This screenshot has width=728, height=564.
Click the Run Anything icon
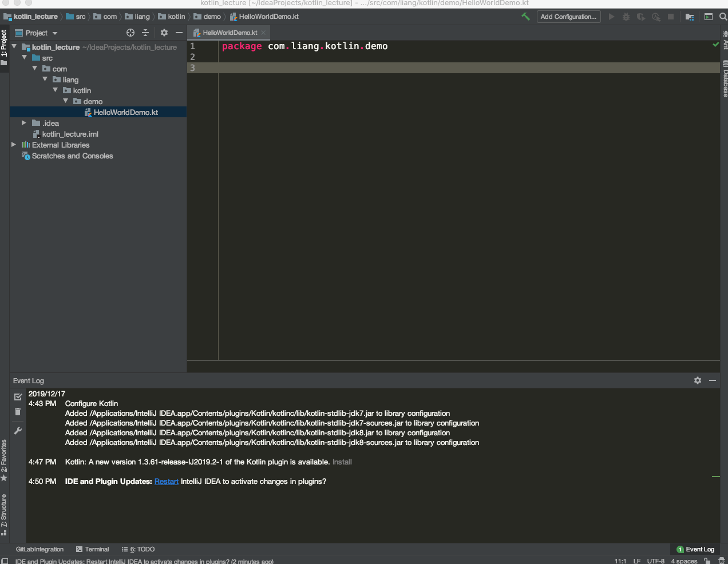pyautogui.click(x=709, y=17)
